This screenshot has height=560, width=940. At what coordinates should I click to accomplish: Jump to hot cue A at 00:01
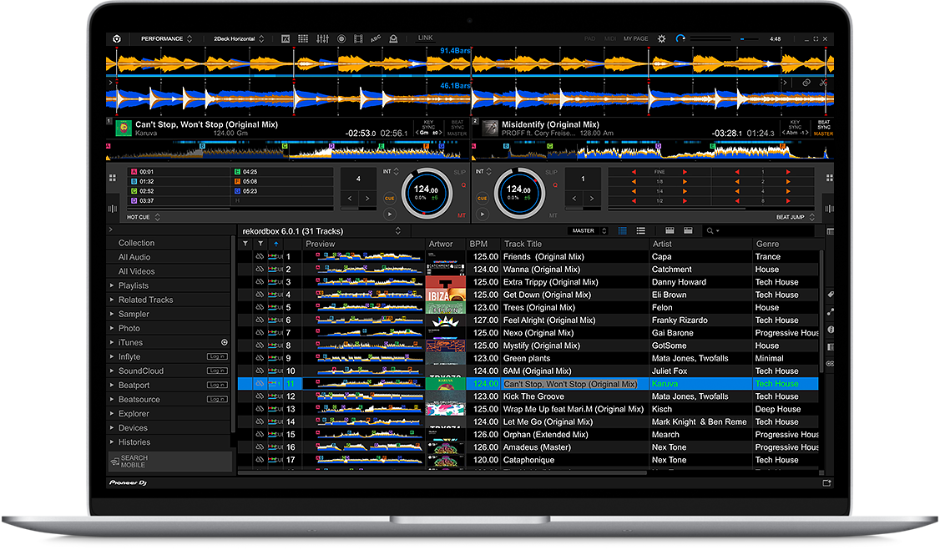pyautogui.click(x=179, y=172)
